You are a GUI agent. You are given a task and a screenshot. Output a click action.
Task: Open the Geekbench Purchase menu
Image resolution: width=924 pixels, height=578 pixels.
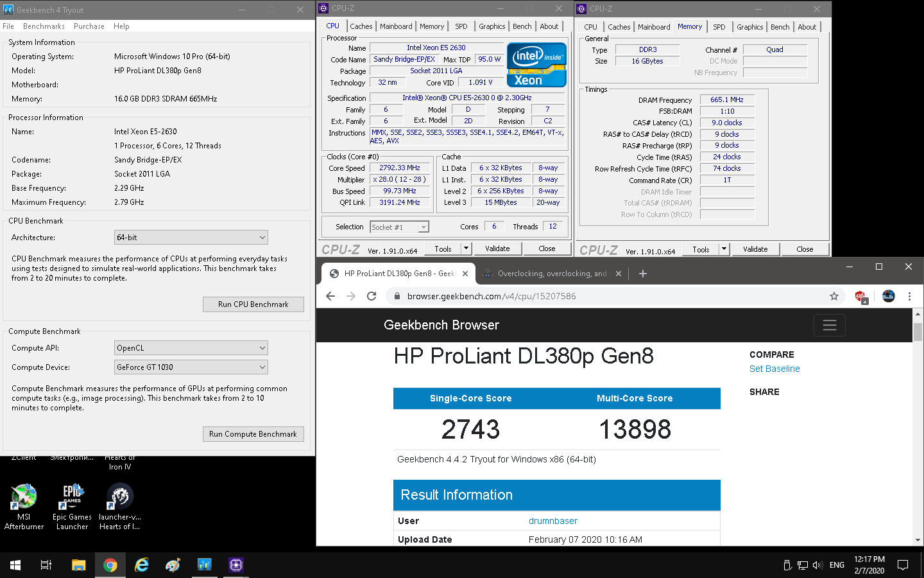[89, 26]
